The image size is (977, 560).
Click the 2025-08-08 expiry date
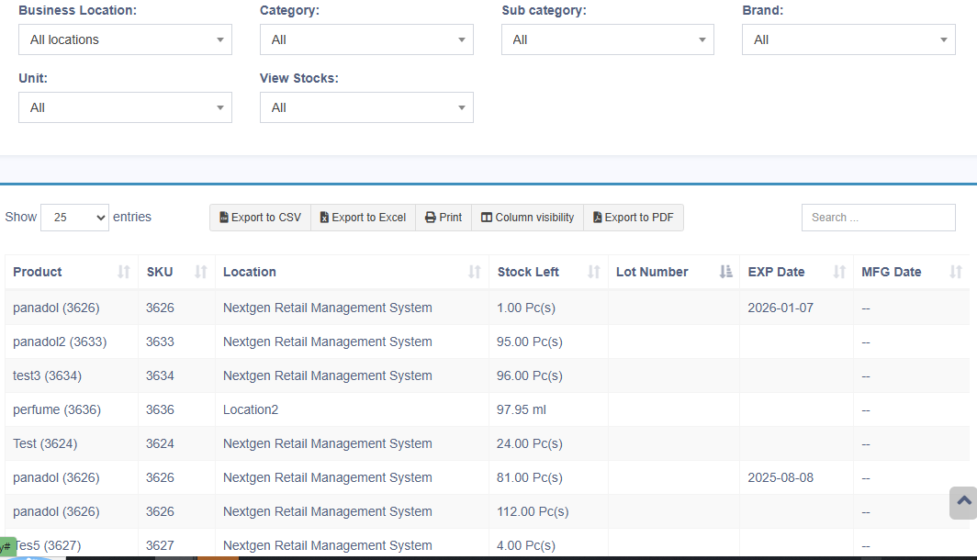click(780, 477)
